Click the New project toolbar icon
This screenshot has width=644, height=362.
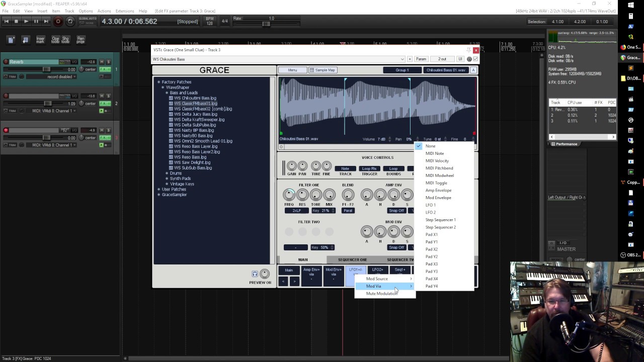(x=11, y=40)
